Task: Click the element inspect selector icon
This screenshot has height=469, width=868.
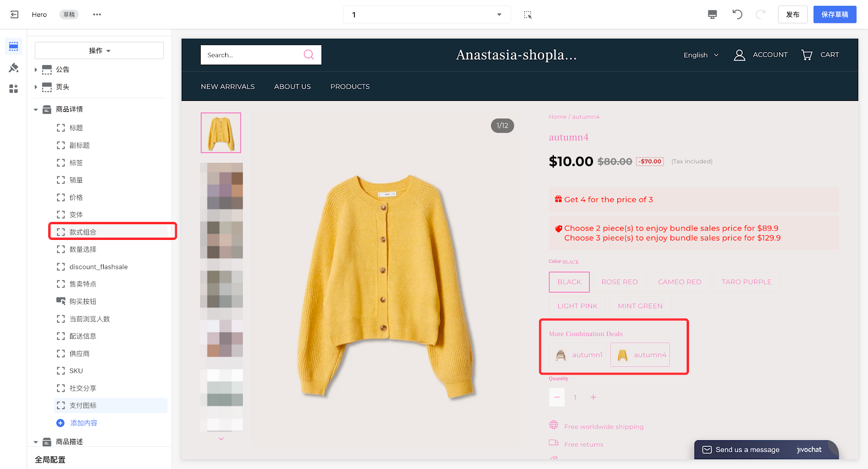Action: (527, 15)
